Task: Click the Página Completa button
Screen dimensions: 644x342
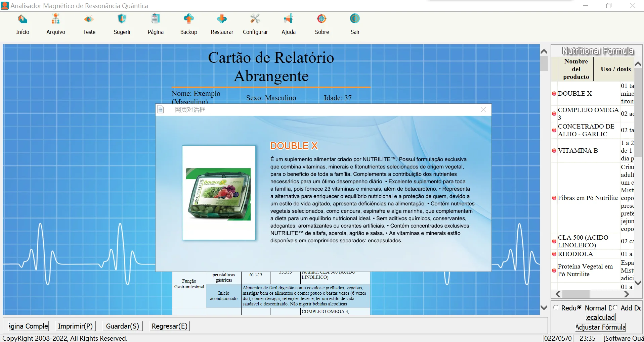Action: (x=28, y=326)
